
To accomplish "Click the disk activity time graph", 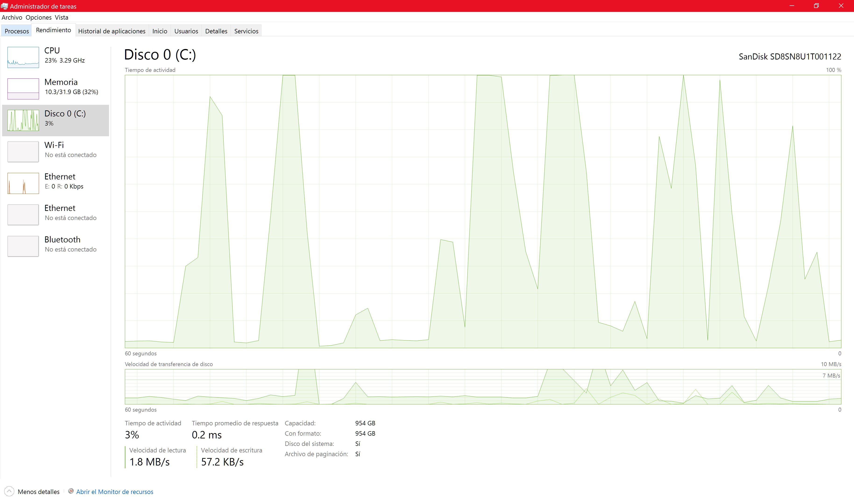I will click(x=483, y=211).
